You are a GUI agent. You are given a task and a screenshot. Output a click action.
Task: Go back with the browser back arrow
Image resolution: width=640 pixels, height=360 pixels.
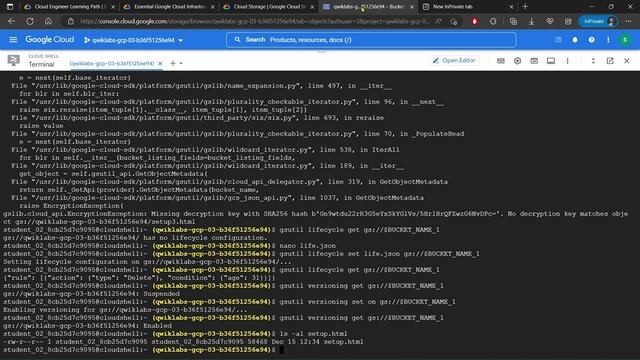click(x=11, y=21)
